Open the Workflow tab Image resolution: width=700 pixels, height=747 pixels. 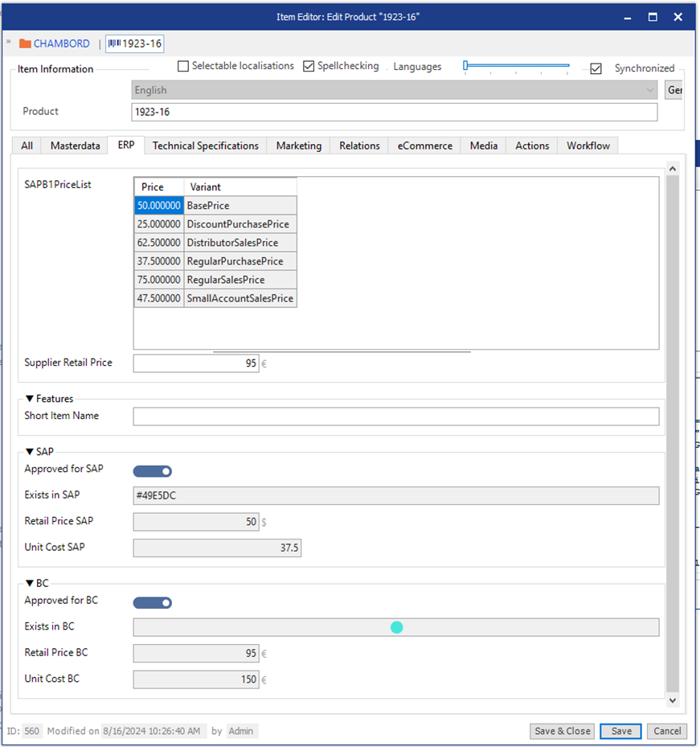point(588,146)
